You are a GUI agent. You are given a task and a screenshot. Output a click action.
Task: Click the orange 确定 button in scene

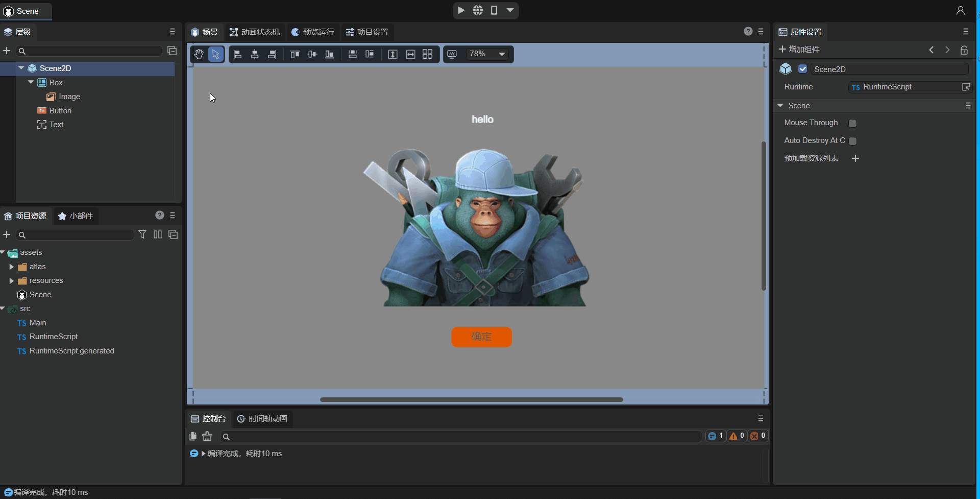481,337
